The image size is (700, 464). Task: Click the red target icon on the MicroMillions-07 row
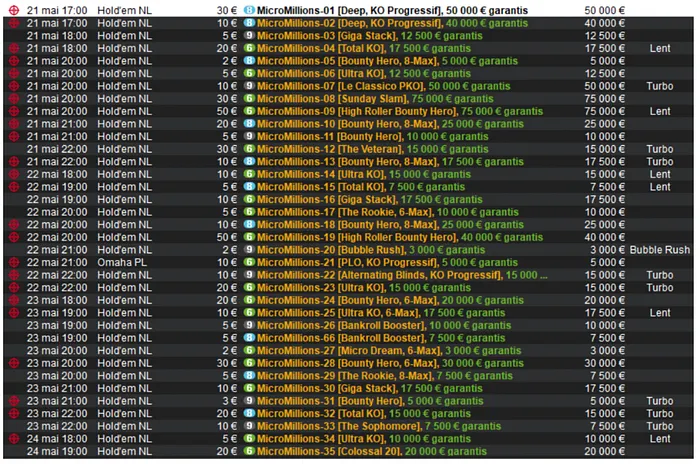coord(14,86)
